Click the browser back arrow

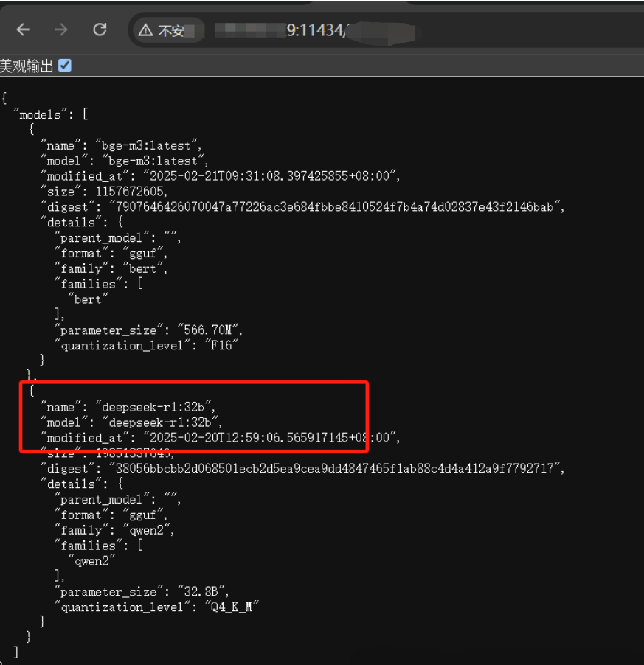(23, 29)
